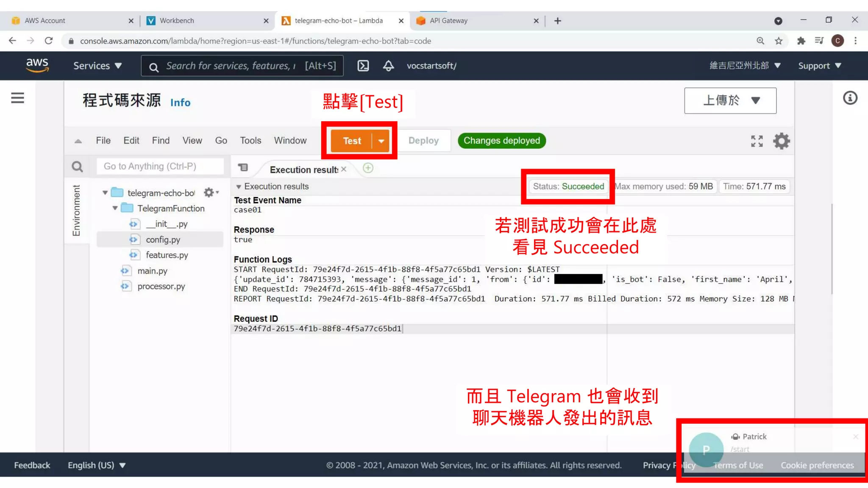The height and width of the screenshot is (488, 868).
Task: Change language English (US) dropdown
Action: (x=97, y=465)
